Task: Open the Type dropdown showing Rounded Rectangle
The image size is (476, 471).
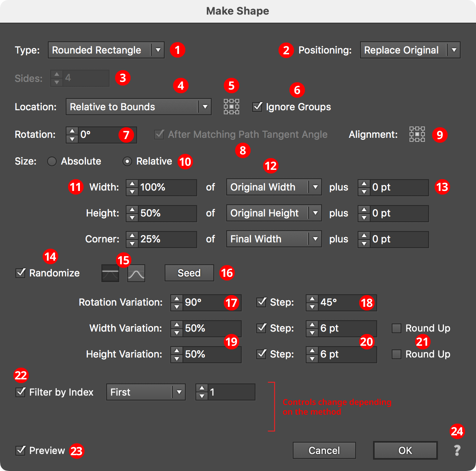Action: (x=106, y=50)
